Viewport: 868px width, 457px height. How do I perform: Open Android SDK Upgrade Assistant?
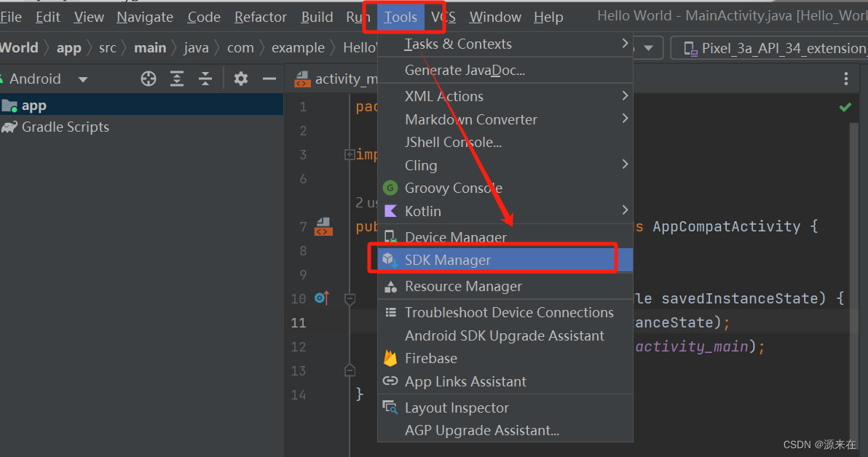tap(505, 335)
